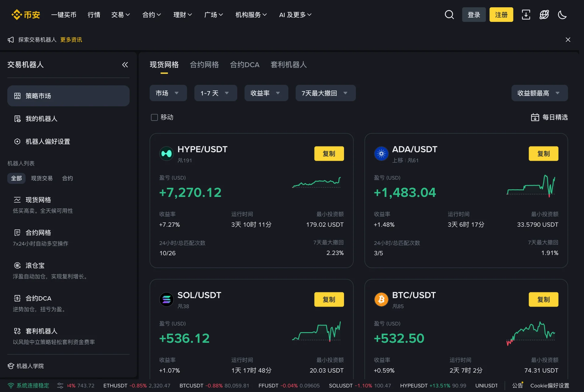The image size is (584, 392).
Task: Filter robot list by 现货交易
Action: click(x=42, y=178)
